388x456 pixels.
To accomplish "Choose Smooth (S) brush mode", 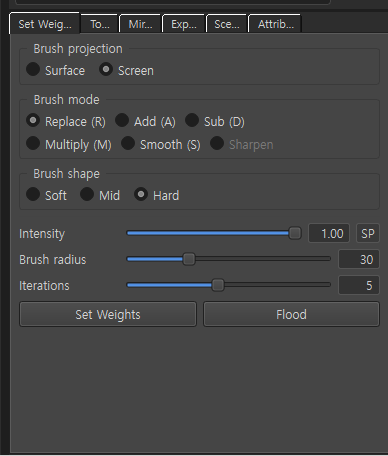I will pyautogui.click(x=161, y=144).
